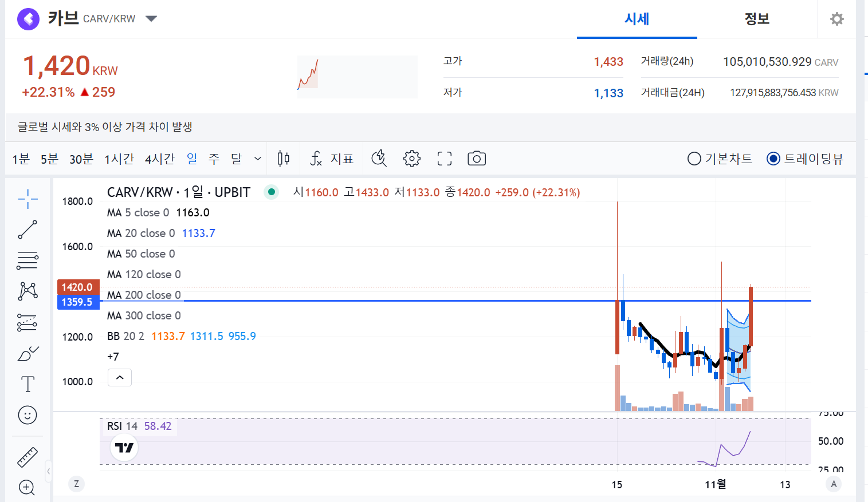Screen dimensions: 868x502
Task: Open chart settings gear in toolbar
Action: pos(412,159)
